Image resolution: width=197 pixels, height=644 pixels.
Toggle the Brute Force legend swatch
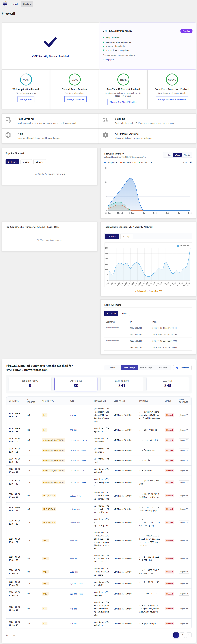click(121, 162)
